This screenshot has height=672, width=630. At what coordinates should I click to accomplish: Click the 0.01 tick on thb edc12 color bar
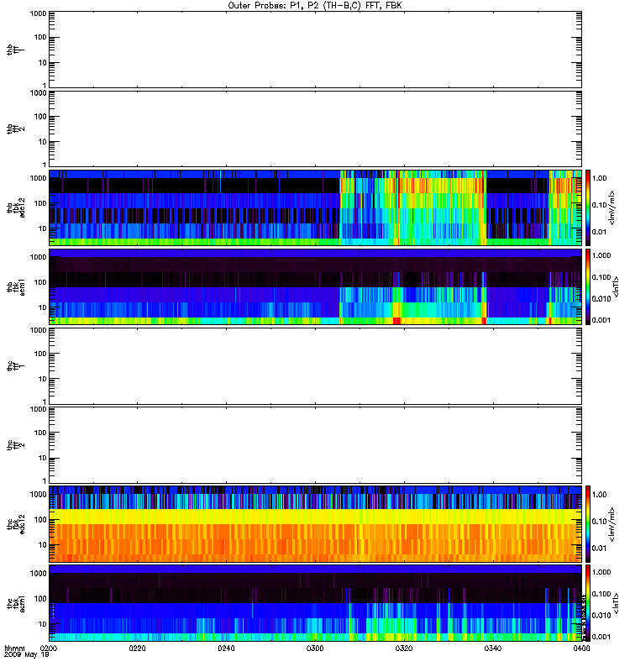(x=599, y=232)
